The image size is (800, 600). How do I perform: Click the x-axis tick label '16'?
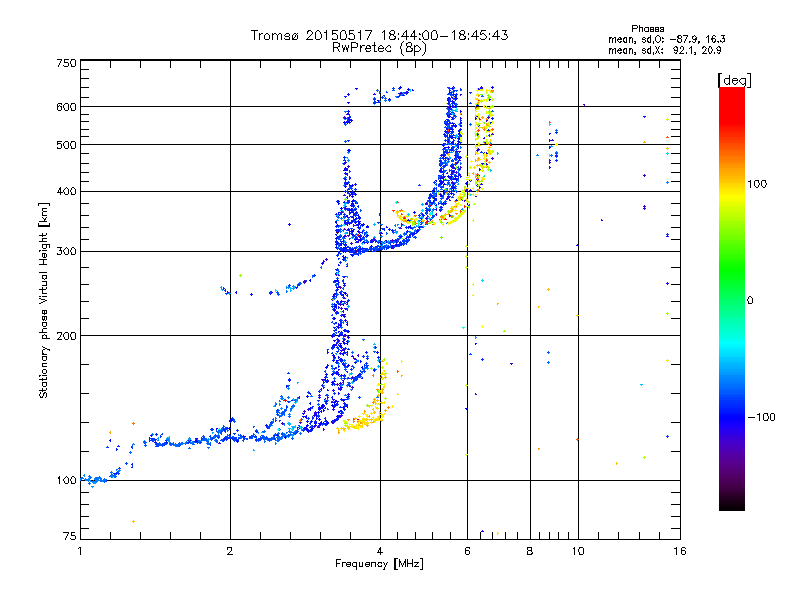click(x=680, y=551)
